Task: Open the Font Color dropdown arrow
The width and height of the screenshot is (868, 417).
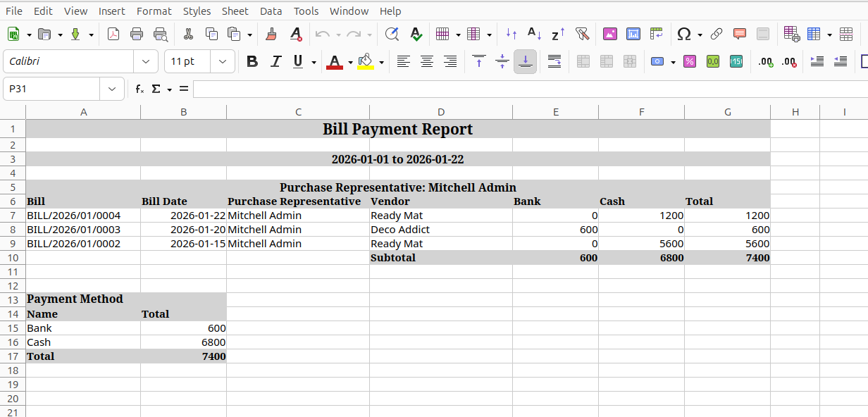Action: pyautogui.click(x=350, y=61)
